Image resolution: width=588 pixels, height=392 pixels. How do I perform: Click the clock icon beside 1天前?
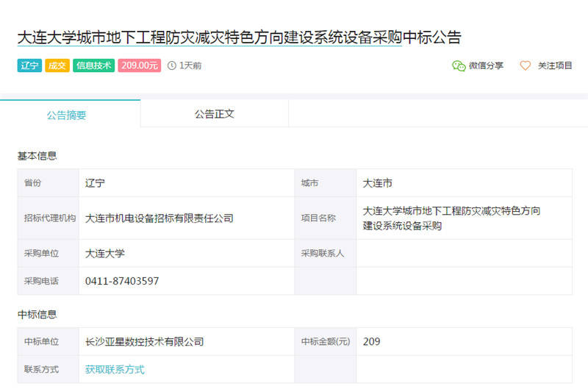(172, 65)
